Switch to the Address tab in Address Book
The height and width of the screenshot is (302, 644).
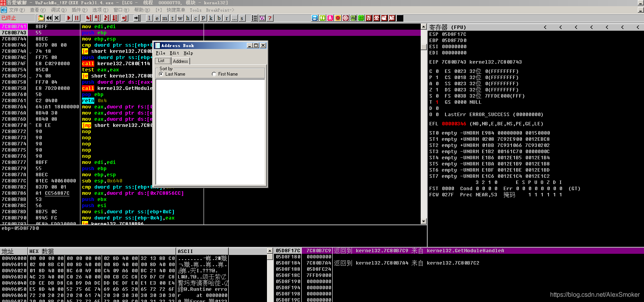pos(180,61)
